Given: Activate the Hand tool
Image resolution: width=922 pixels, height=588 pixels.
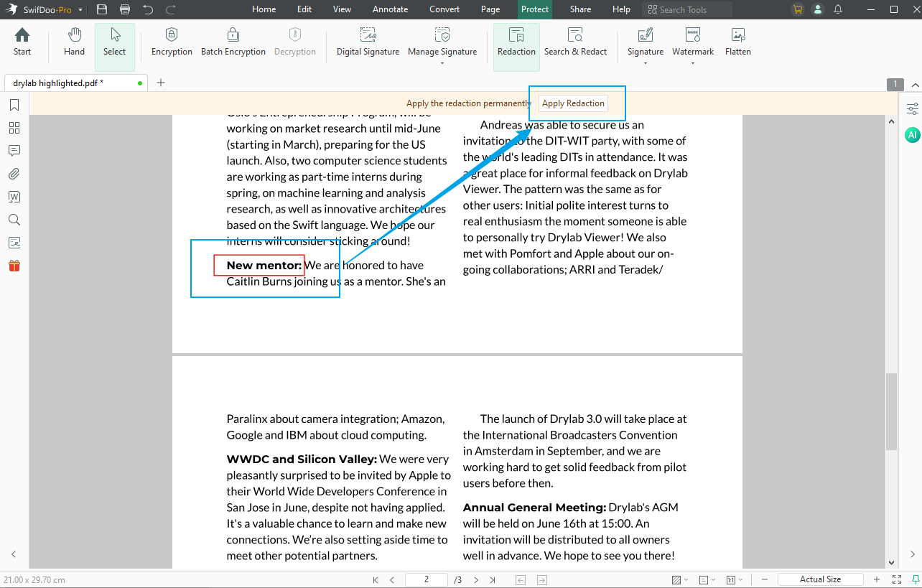Looking at the screenshot, I should click(73, 42).
